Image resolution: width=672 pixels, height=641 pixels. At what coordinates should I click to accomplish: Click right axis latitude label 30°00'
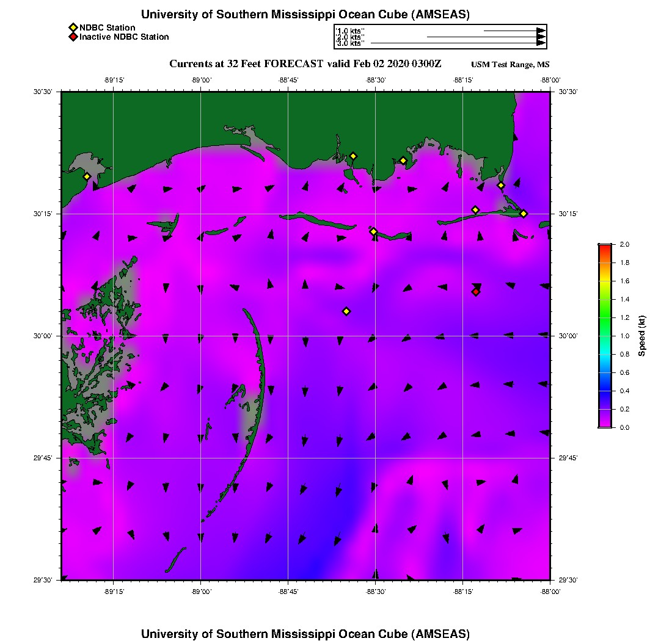click(568, 336)
